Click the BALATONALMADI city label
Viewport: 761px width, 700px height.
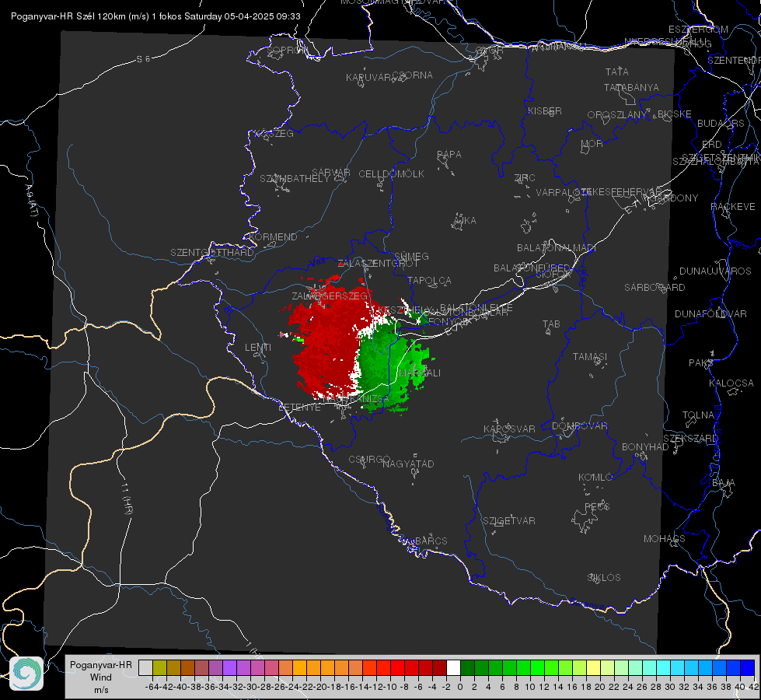pyautogui.click(x=556, y=248)
